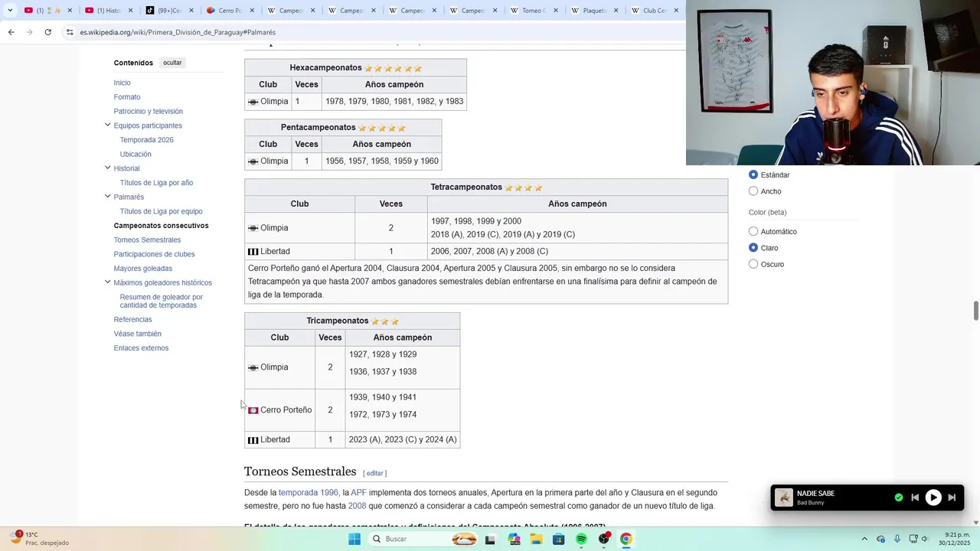
Task: Open Spotify from the taskbar
Action: click(581, 539)
